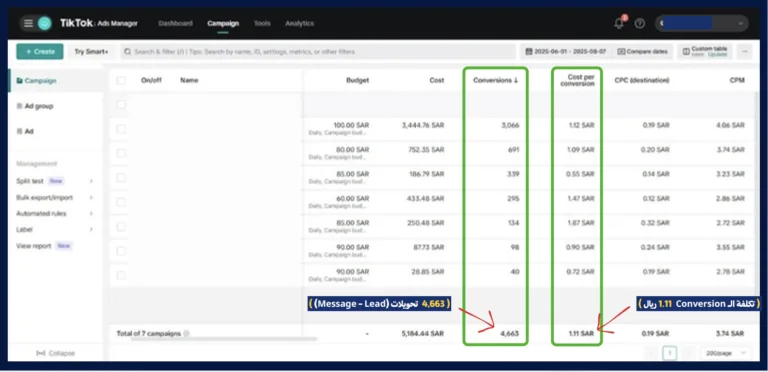The height and width of the screenshot is (372, 768).
Task: Select Ad level in the sidebar
Action: tap(29, 131)
